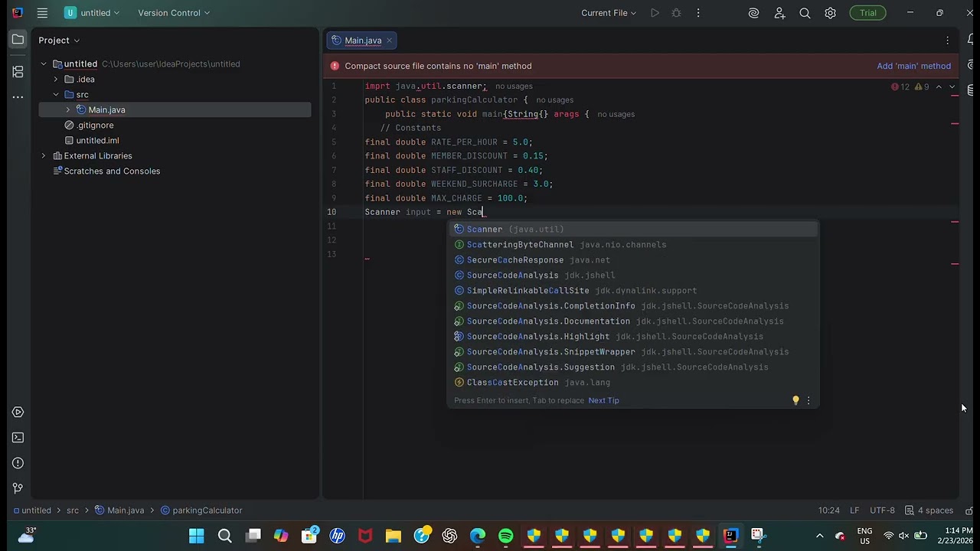Open the Structure tool window icon
Viewport: 980px width, 551px height.
coord(18,71)
